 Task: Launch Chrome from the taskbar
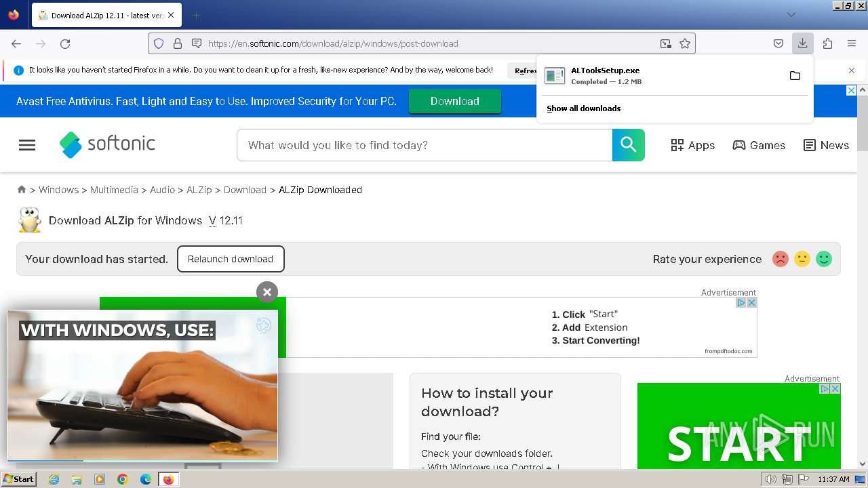pos(123,479)
